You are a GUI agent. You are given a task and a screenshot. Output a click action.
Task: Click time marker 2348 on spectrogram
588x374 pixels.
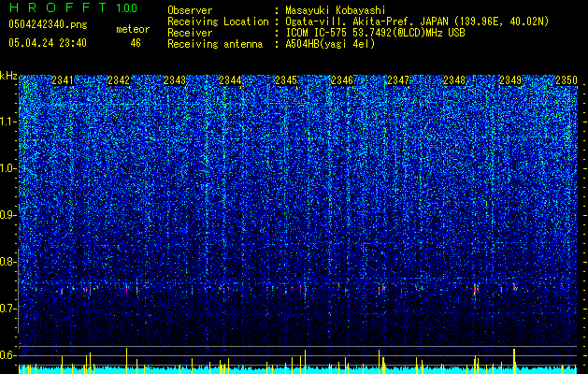click(454, 80)
